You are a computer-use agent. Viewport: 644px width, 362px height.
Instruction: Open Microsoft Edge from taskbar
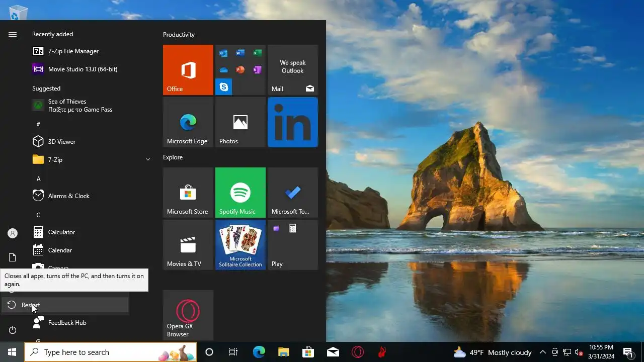pyautogui.click(x=259, y=352)
